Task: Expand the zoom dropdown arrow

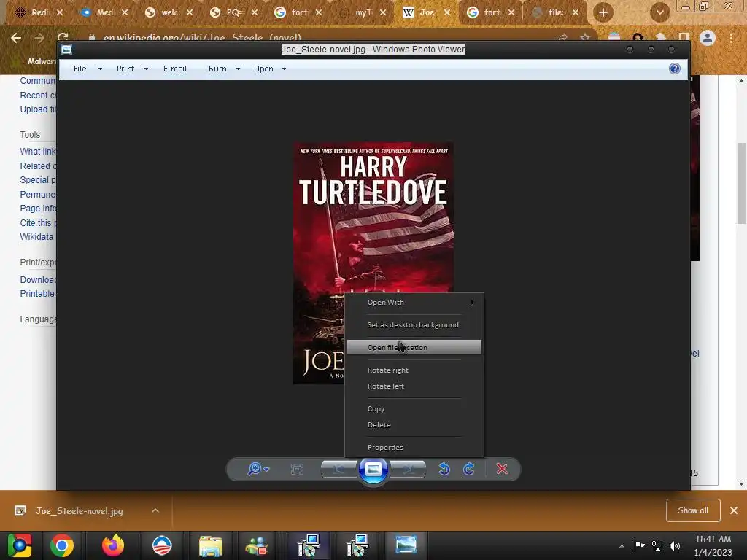Action: (x=267, y=470)
